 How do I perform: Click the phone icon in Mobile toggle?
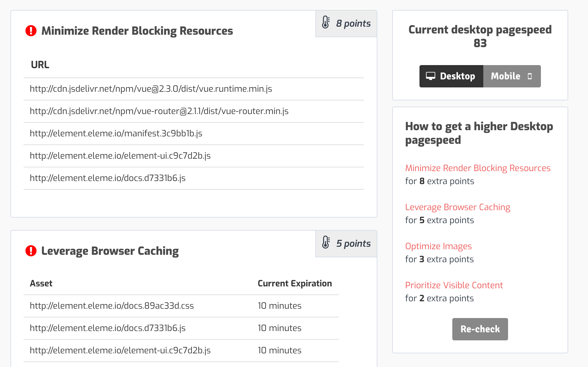[530, 77]
